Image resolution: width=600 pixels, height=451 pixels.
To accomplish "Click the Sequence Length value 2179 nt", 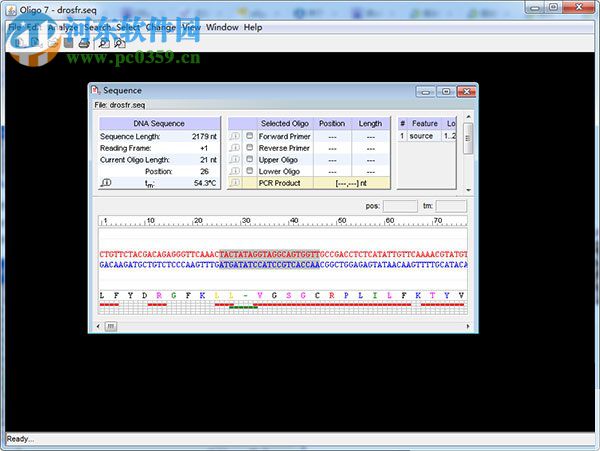I will coord(204,136).
